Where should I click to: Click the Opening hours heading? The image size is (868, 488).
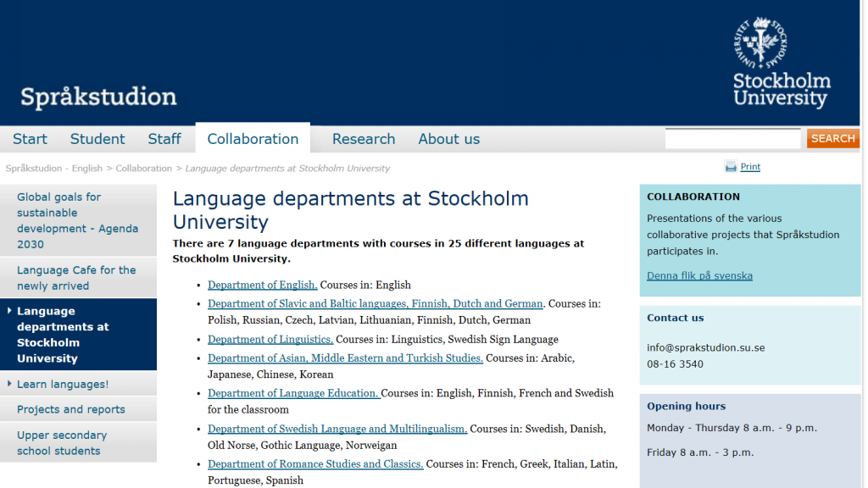686,406
